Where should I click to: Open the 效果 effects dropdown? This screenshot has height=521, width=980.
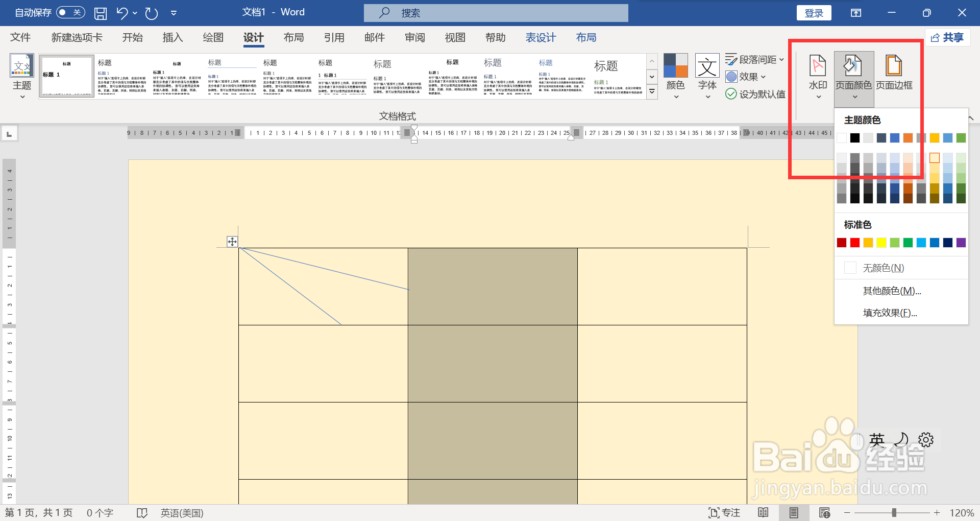[x=746, y=77]
